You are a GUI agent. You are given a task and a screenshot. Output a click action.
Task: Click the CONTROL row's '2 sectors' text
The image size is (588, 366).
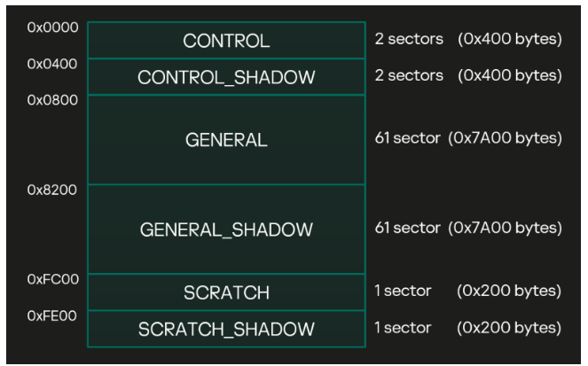coord(409,39)
